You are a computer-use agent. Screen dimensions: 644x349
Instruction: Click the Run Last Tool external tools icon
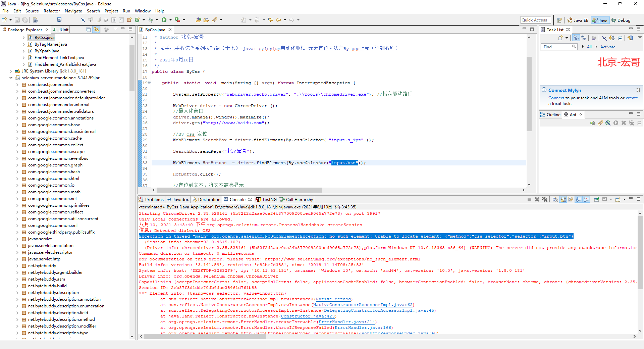pyautogui.click(x=177, y=20)
